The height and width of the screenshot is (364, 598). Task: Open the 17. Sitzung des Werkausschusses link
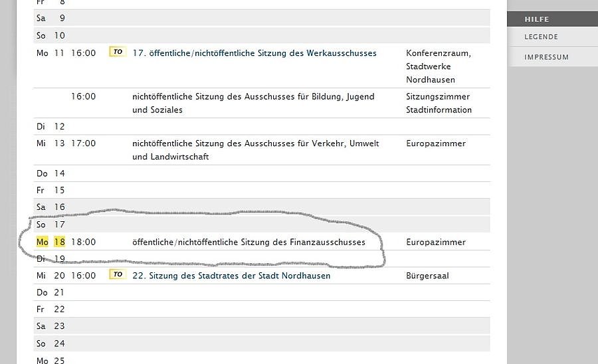[x=254, y=53]
